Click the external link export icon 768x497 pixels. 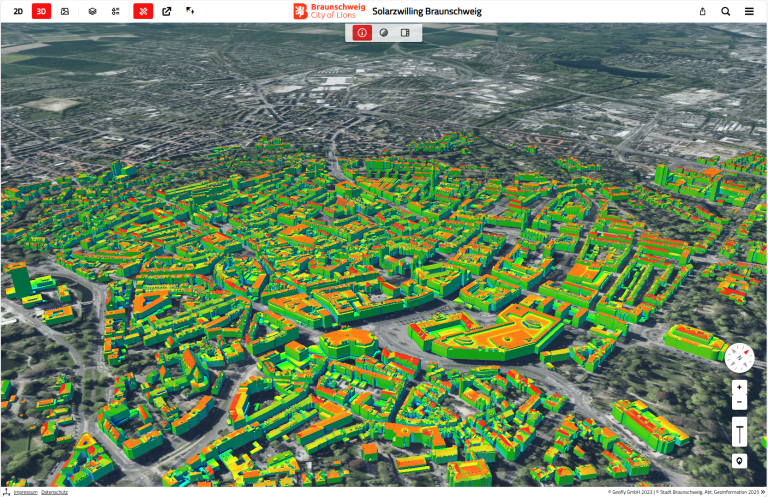pyautogui.click(x=167, y=11)
